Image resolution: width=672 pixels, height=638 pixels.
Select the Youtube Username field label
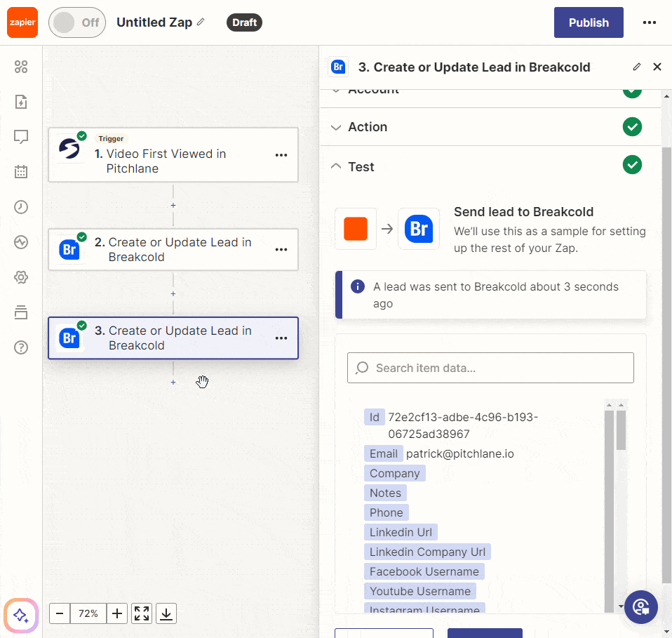(x=420, y=591)
